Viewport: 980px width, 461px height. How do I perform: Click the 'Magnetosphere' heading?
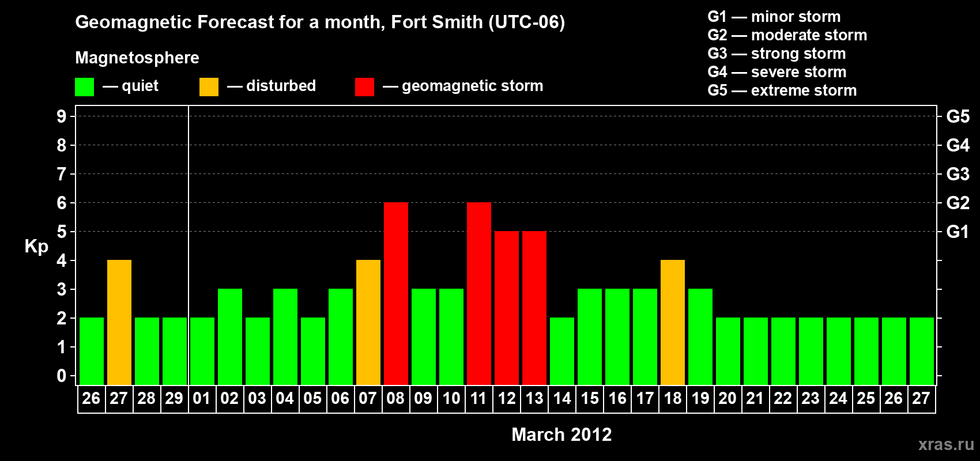[137, 58]
